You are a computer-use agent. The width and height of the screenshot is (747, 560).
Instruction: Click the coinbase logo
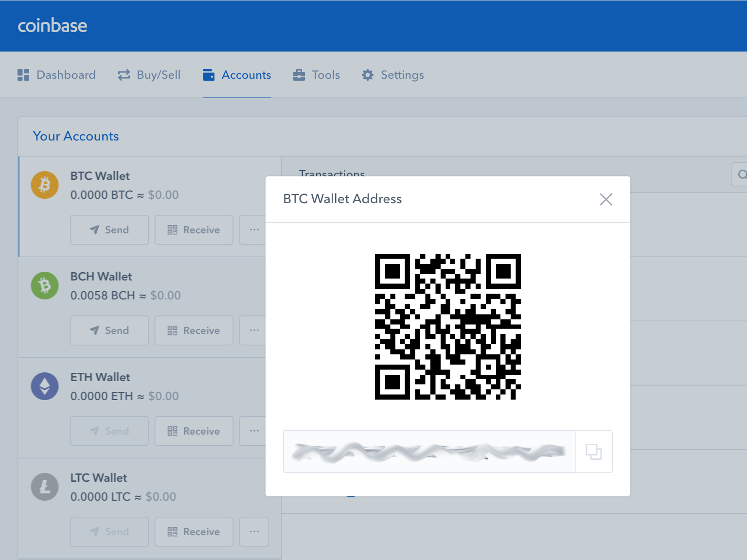(53, 26)
